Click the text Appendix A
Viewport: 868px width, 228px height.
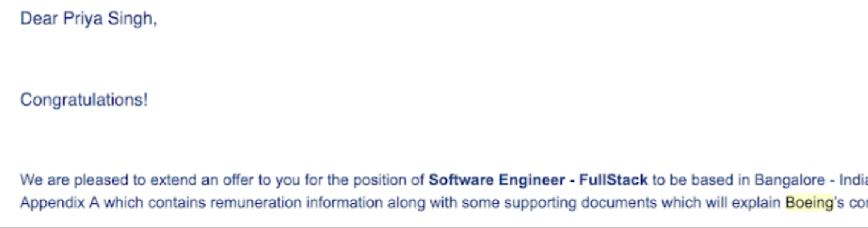(x=60, y=203)
